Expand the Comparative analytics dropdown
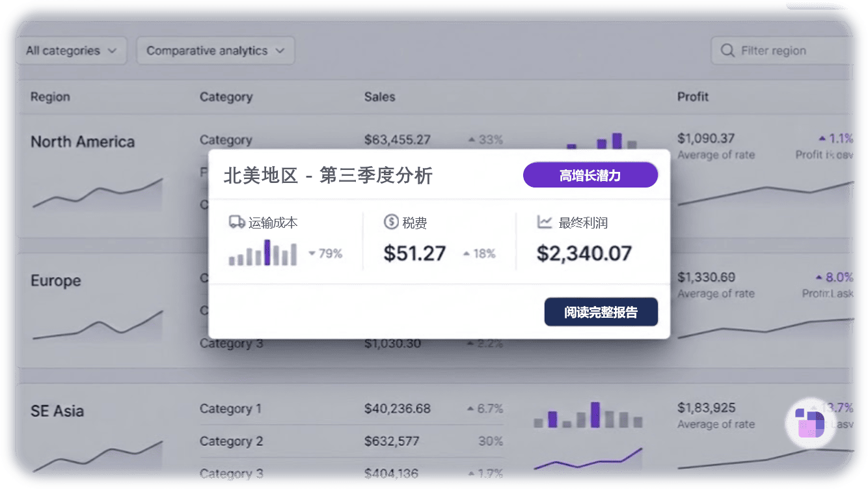868x489 pixels. tap(215, 50)
